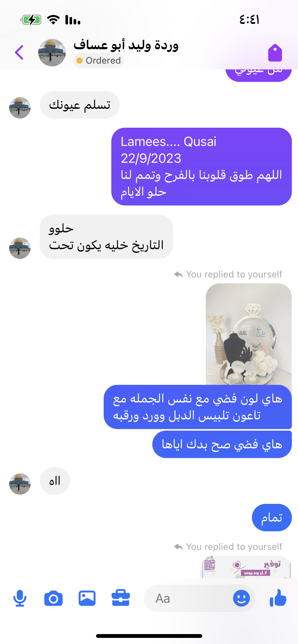Tap the microphone voice message icon
The width and height of the screenshot is (298, 644).
point(20,598)
